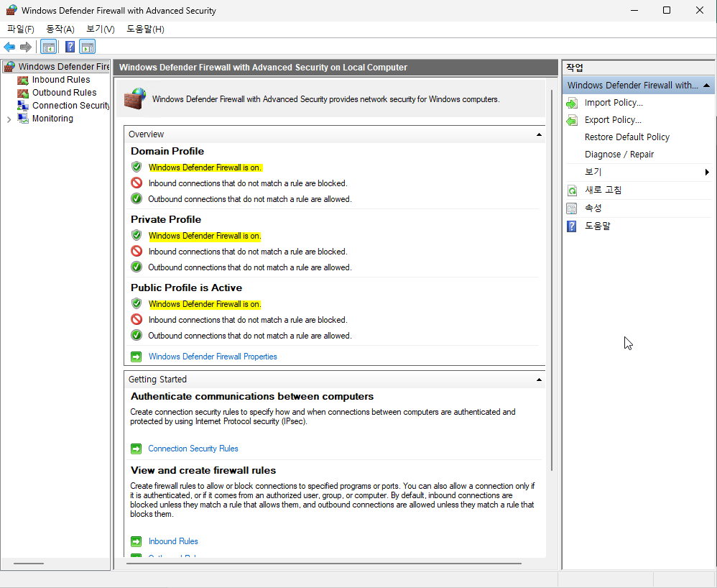Collapse the Getting Started section
The height and width of the screenshot is (588, 717).
(x=539, y=380)
